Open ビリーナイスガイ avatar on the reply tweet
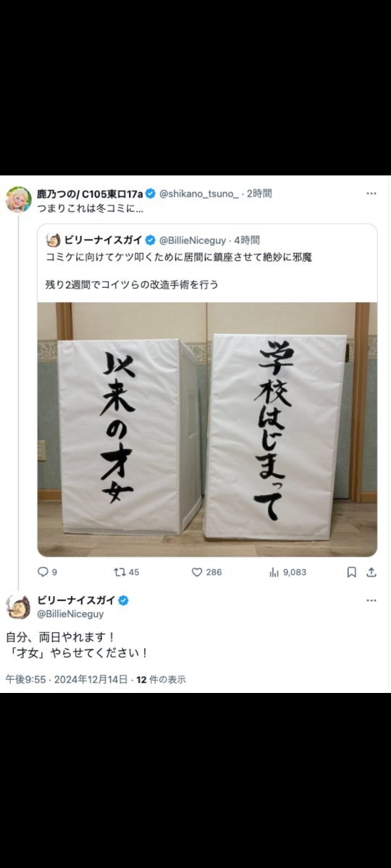 click(x=18, y=607)
